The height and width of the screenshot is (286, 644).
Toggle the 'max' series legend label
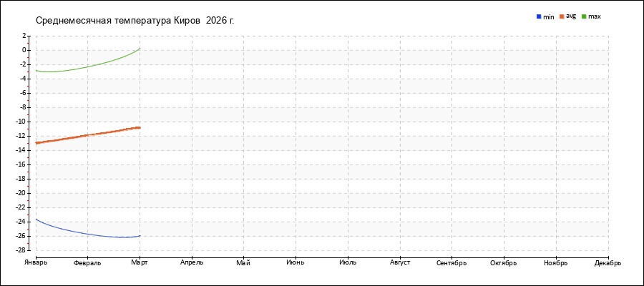click(595, 16)
